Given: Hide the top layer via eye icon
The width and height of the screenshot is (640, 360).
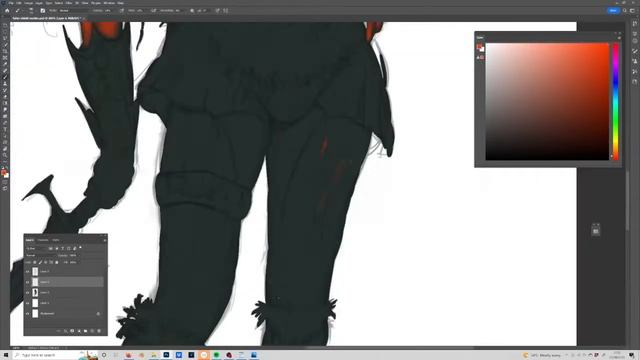Looking at the screenshot, I should pyautogui.click(x=27, y=271).
